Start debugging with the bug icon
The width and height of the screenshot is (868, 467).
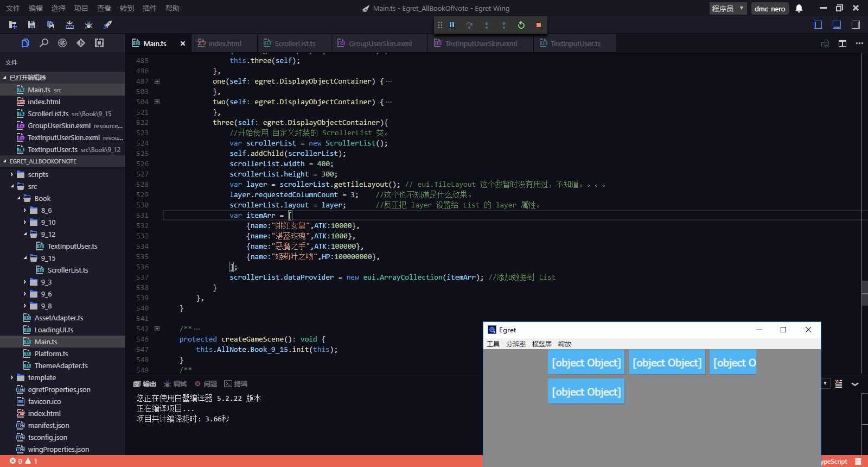[x=88, y=25]
